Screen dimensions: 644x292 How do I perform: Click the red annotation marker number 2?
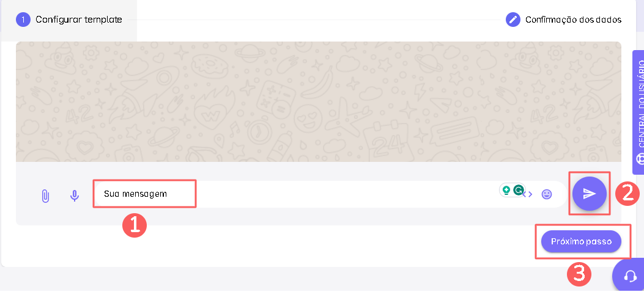(x=627, y=194)
